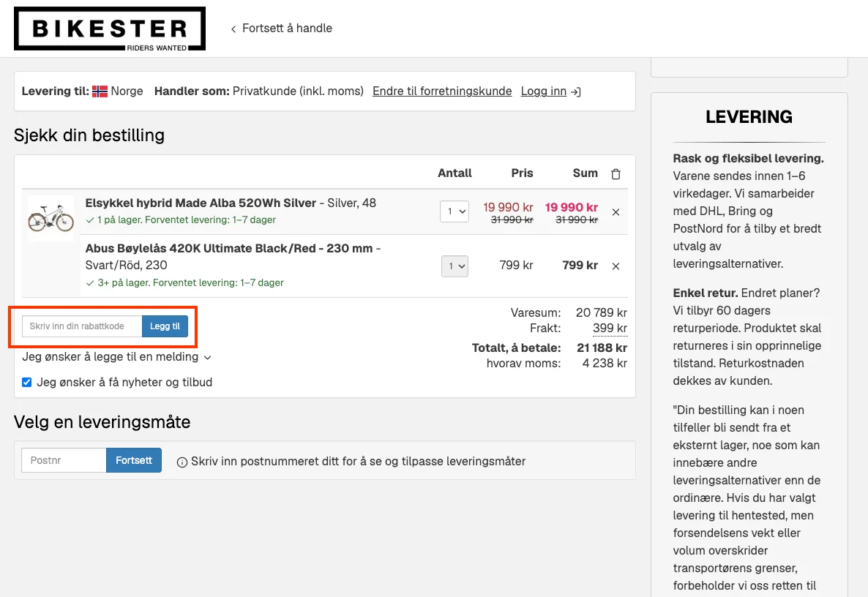Image resolution: width=868 pixels, height=597 pixels.
Task: Click the info icon beside postnummer hint
Action: click(x=182, y=462)
